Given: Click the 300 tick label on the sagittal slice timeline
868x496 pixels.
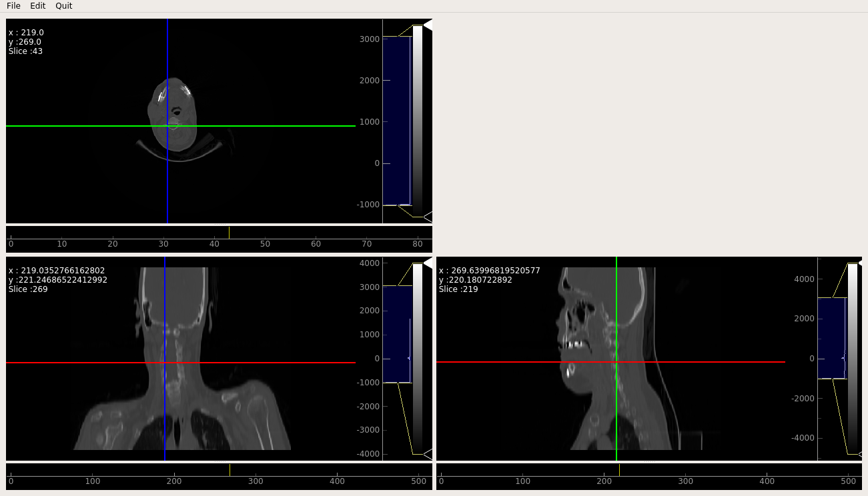Looking at the screenshot, I should point(685,481).
